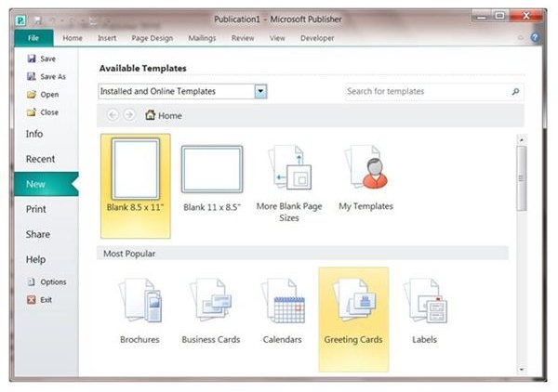Click the Save disk icon in sidebar
The width and height of the screenshot is (558, 392).
(x=32, y=59)
